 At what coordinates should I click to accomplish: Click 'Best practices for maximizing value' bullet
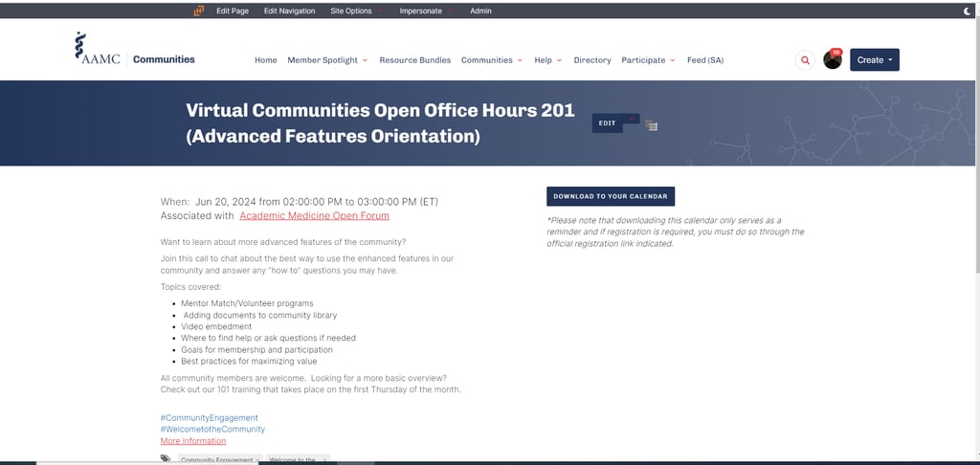pyautogui.click(x=249, y=362)
